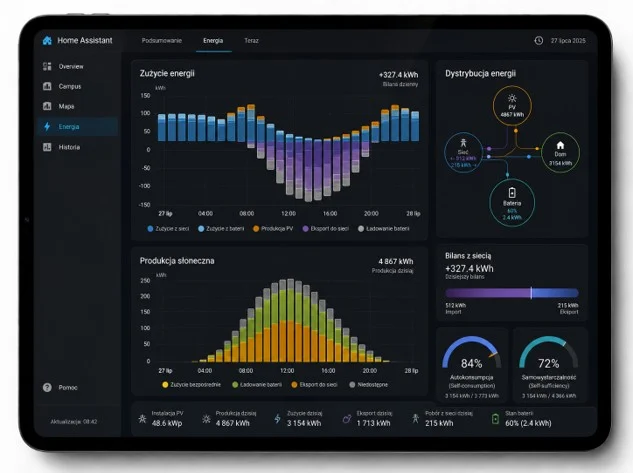
Task: Switch to the Podsumowanie tab
Action: 161,41
